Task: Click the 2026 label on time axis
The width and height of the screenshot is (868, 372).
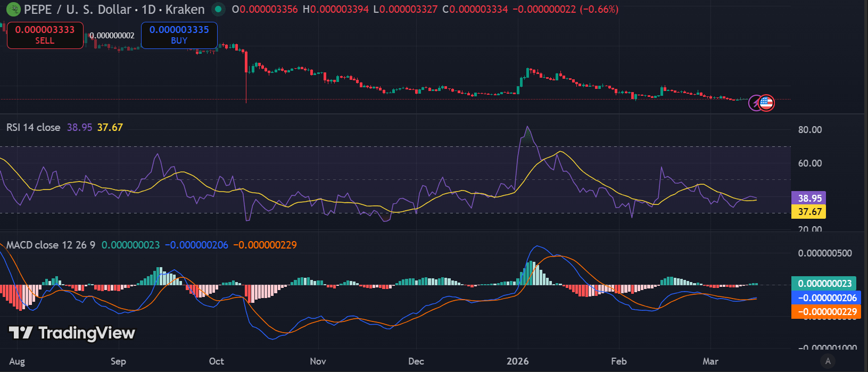Action: 518,361
